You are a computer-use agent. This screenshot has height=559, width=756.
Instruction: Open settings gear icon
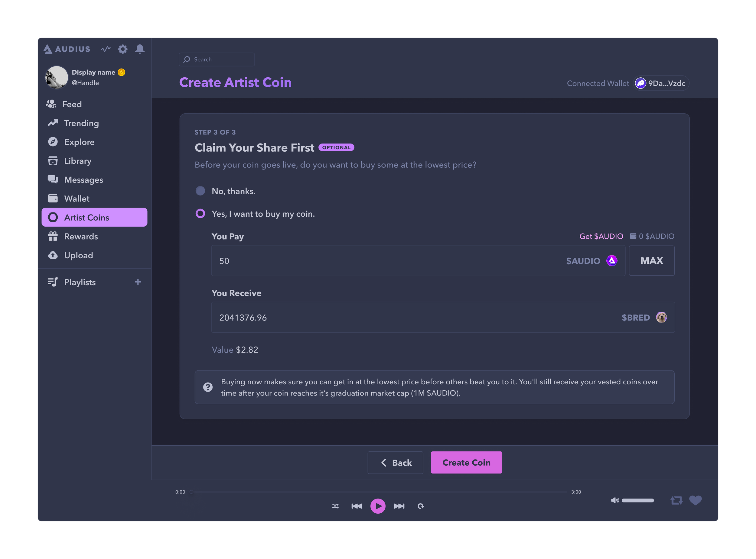(122, 49)
